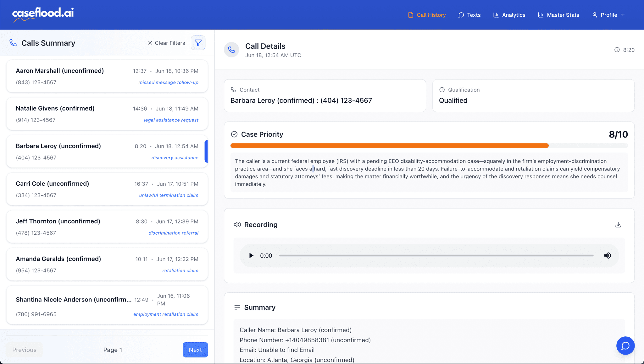Go to Master Stats
Image resolution: width=644 pixels, height=364 pixels.
[x=558, y=15]
